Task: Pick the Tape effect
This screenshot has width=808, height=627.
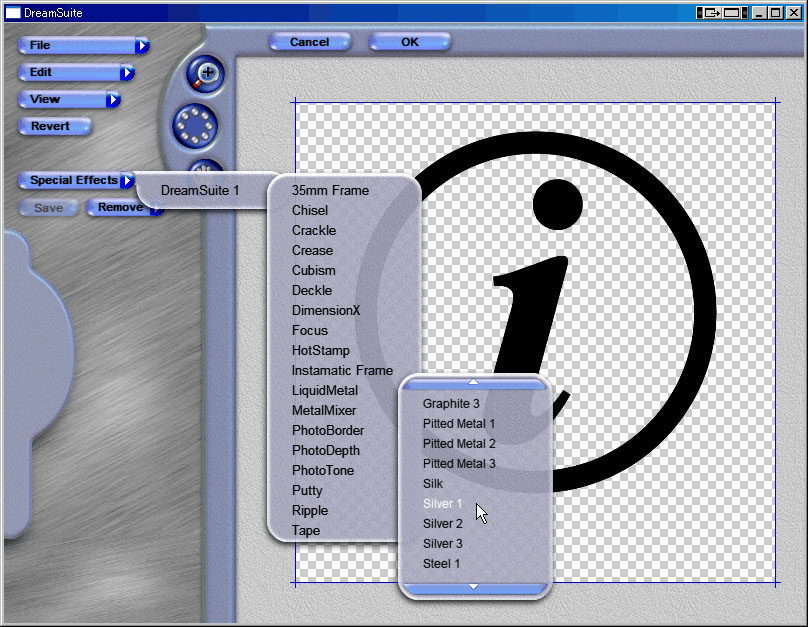Action: 306,531
